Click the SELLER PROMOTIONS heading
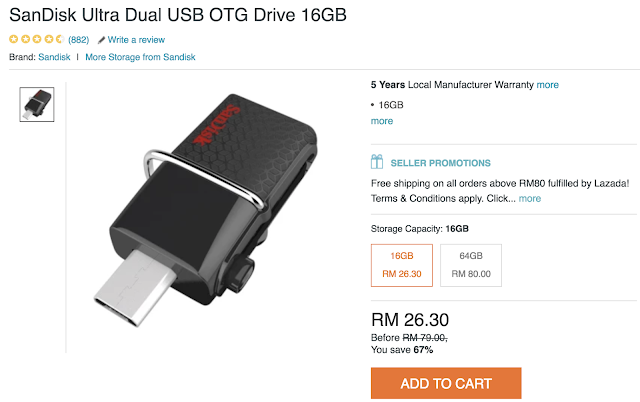The image size is (640, 402). tap(440, 163)
